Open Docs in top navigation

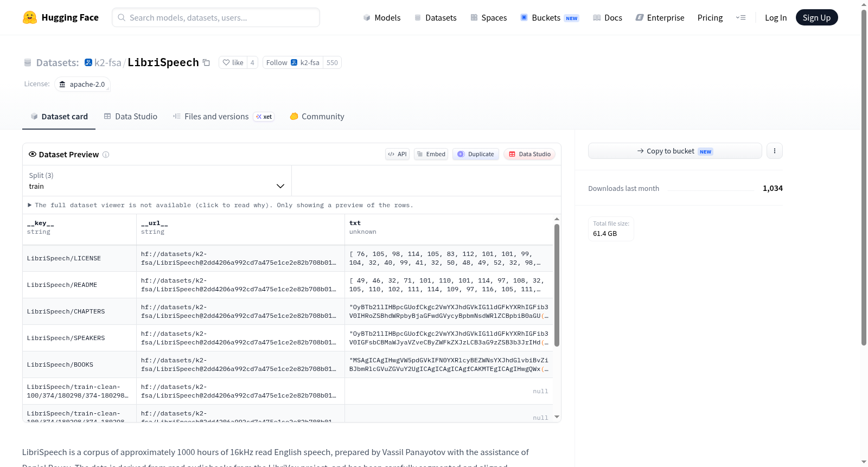pos(608,17)
